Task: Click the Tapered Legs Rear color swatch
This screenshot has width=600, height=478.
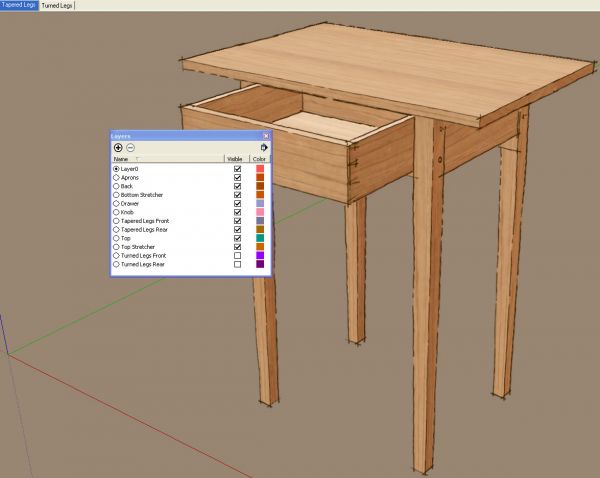Action: pos(260,230)
